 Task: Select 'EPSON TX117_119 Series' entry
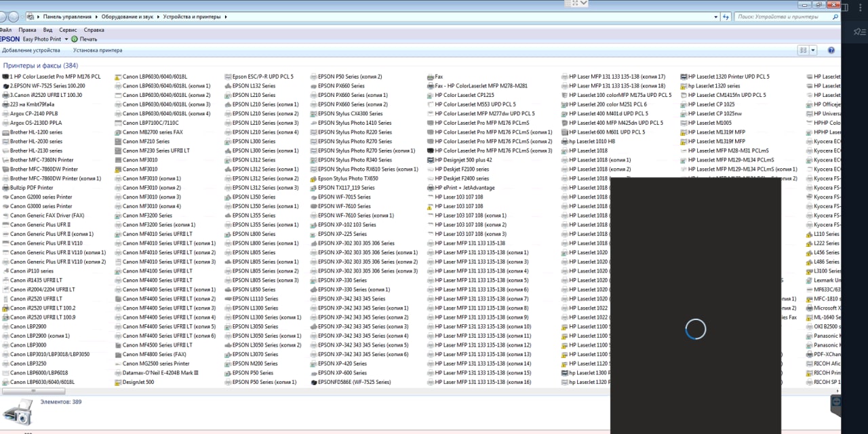pos(342,188)
